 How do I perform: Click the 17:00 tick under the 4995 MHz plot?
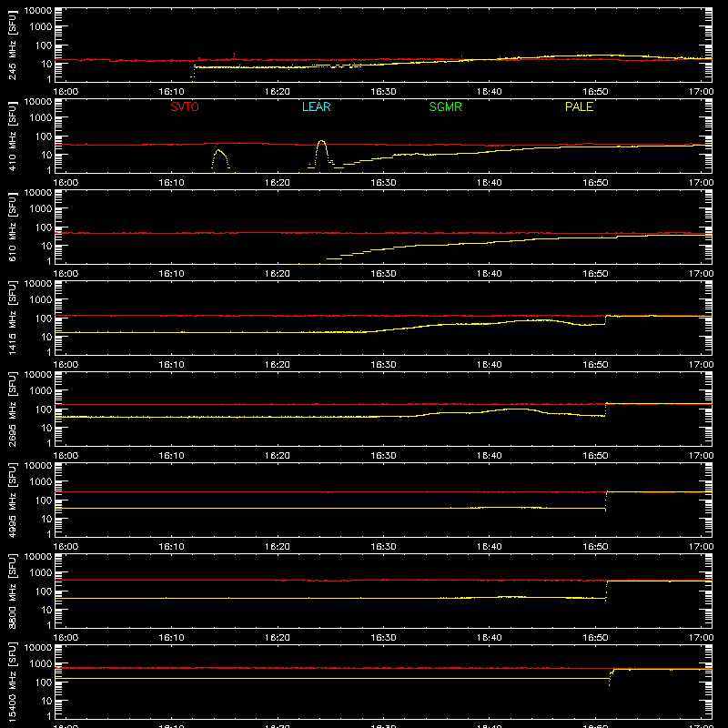[701, 547]
